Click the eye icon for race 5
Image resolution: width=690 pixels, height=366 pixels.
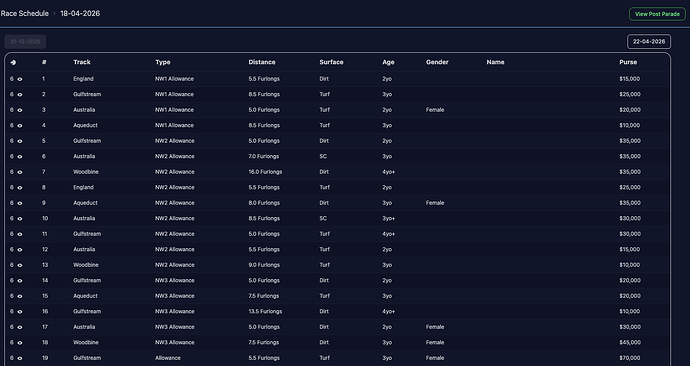[x=20, y=141]
